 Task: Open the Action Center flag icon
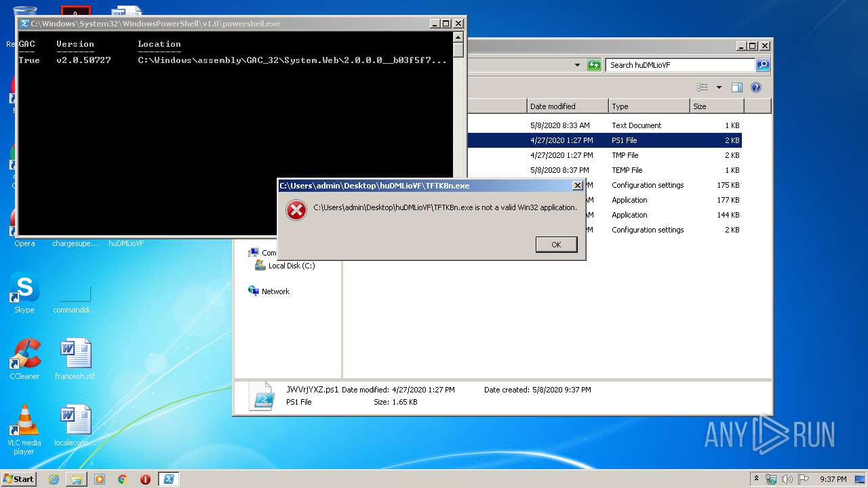[804, 479]
